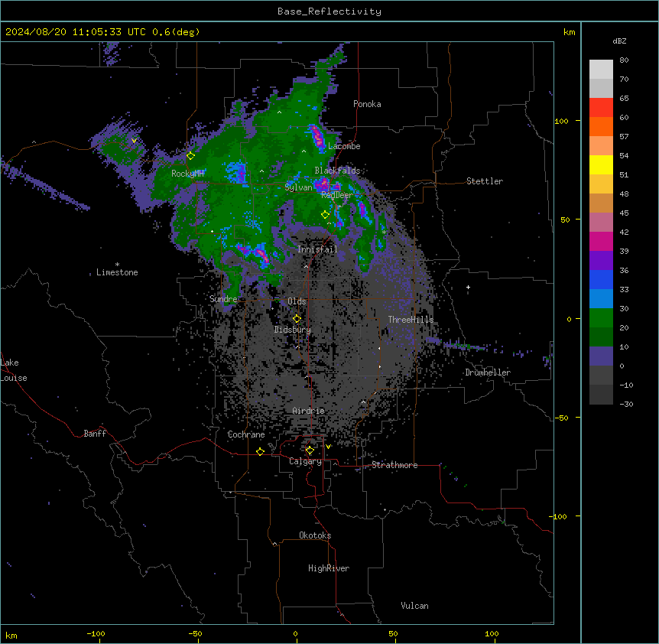Select the Cochrane label
The image size is (659, 644).
click(246, 434)
